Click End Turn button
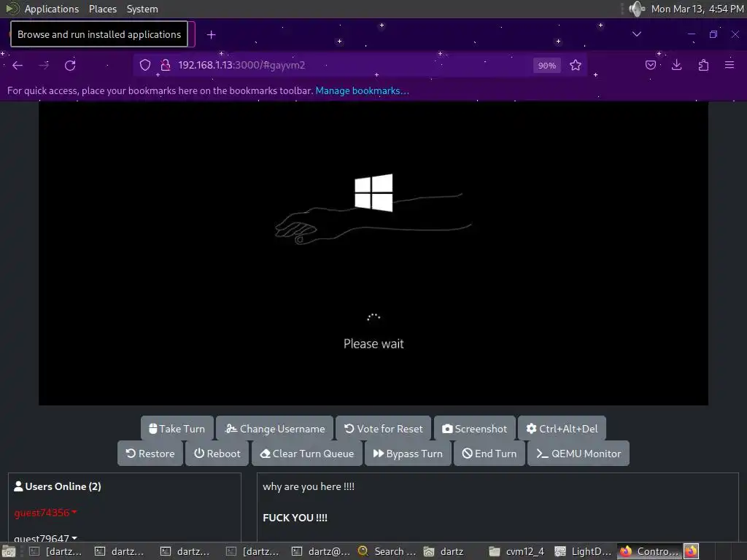 click(489, 454)
